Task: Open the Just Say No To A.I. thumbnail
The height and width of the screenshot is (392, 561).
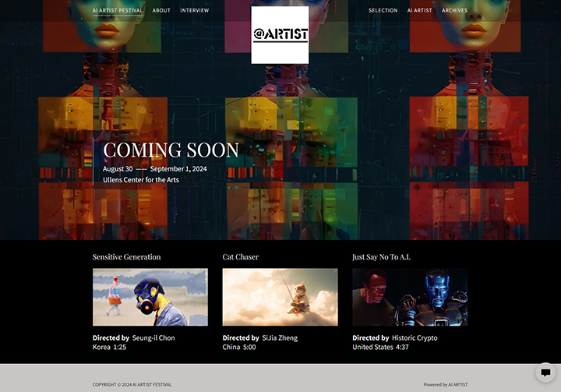Action: 410,297
